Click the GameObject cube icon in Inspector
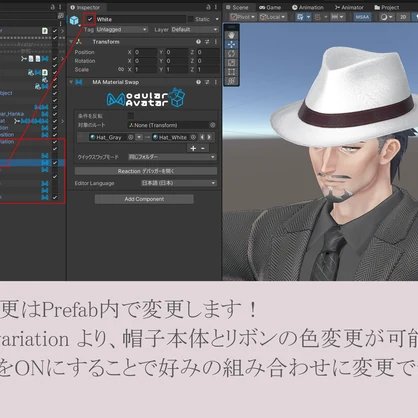The image size is (418, 418). pyautogui.click(x=74, y=20)
